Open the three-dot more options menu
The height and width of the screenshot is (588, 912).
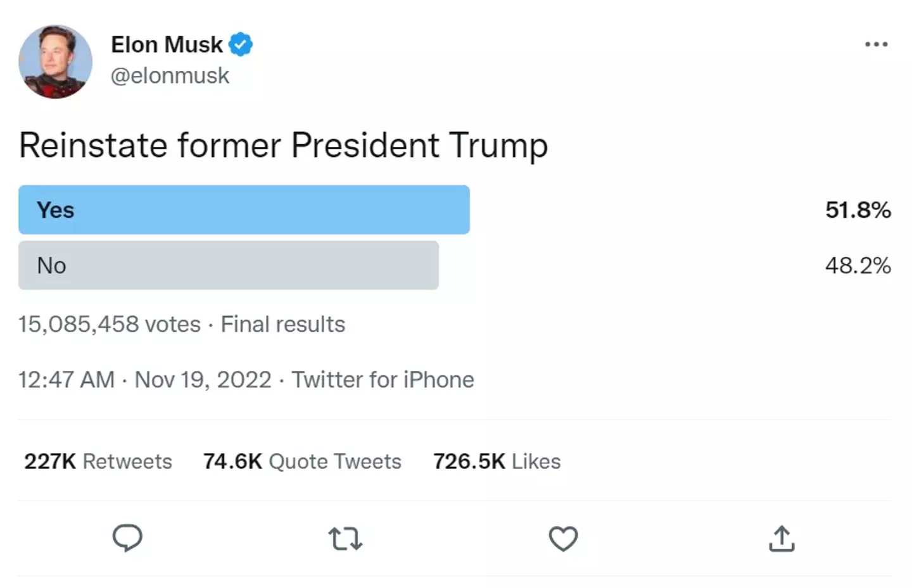tap(876, 44)
